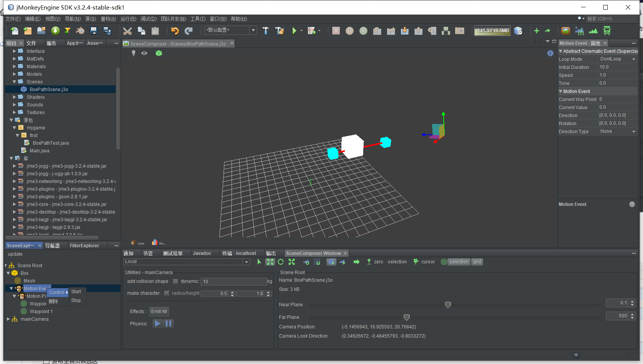The image size is (643, 364).
Task: Click the orange Undo arrow icon
Action: 175,31
